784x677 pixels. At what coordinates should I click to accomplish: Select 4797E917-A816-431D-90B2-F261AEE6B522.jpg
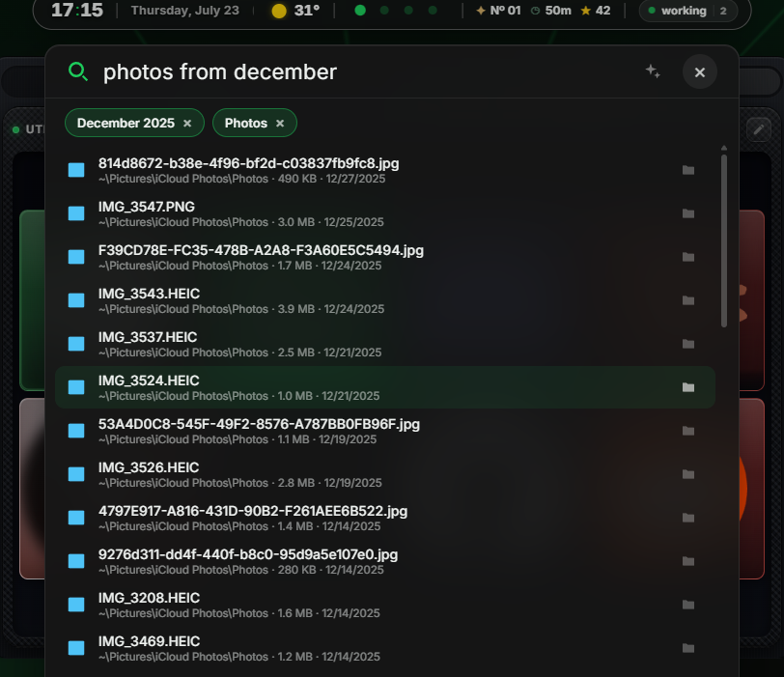385,518
